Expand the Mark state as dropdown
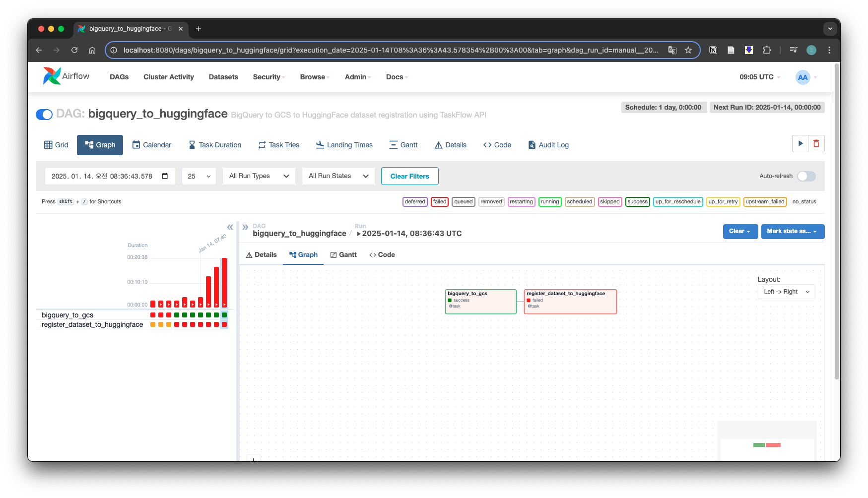This screenshot has width=868, height=498. [x=793, y=231]
